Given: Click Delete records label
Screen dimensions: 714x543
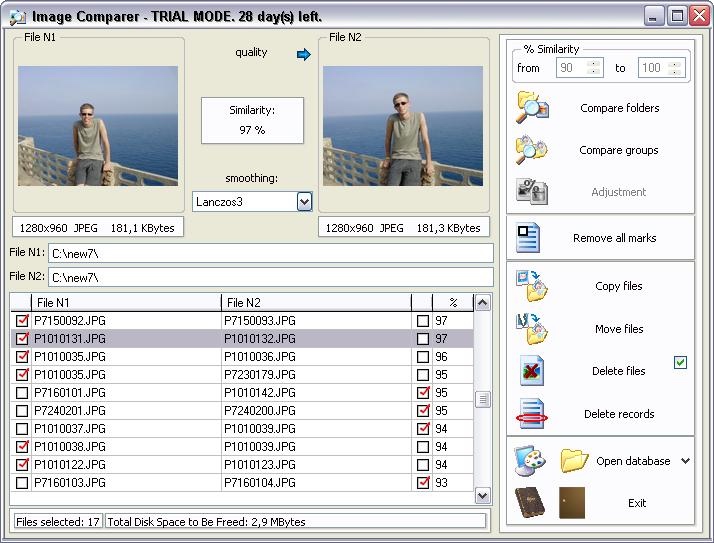Looking at the screenshot, I should (x=619, y=414).
